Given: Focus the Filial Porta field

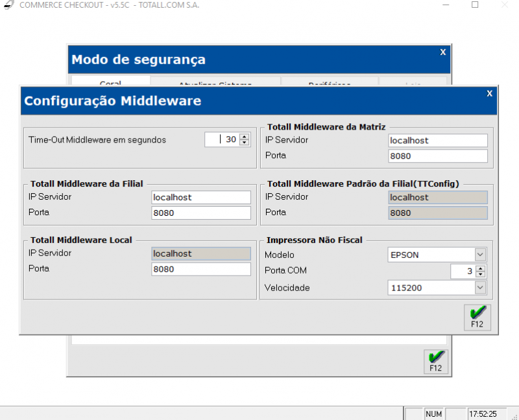Looking at the screenshot, I should [x=200, y=213].
